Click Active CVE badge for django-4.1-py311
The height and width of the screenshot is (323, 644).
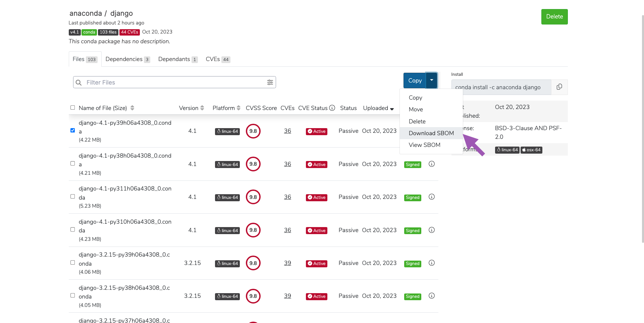pyautogui.click(x=317, y=198)
